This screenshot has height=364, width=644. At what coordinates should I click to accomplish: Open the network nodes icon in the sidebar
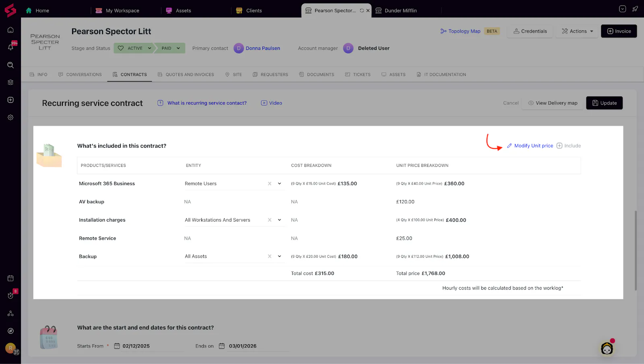(x=10, y=313)
